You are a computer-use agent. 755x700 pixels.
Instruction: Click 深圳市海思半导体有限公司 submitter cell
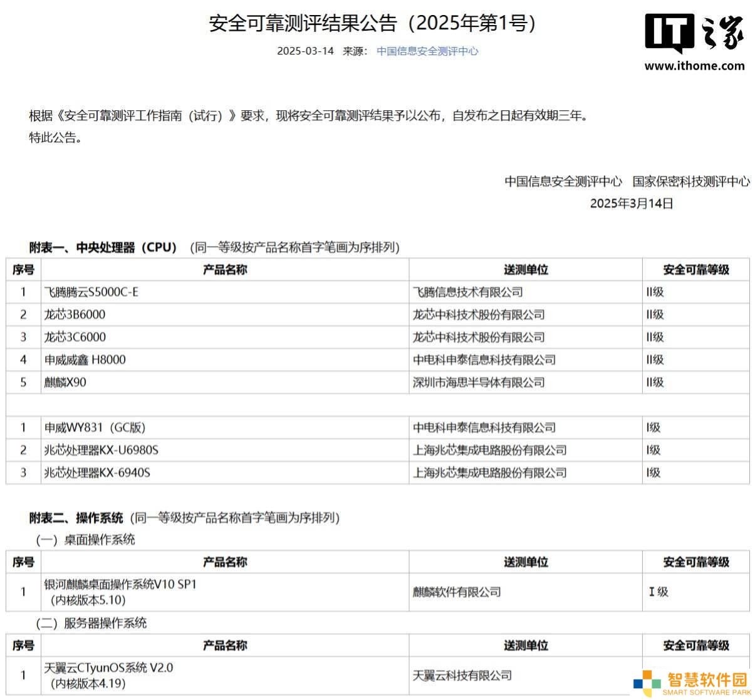[526, 382]
